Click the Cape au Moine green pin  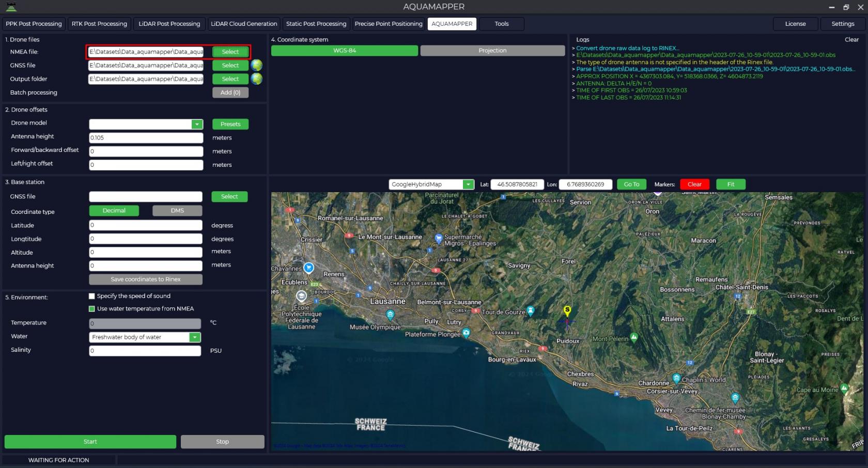844,388
